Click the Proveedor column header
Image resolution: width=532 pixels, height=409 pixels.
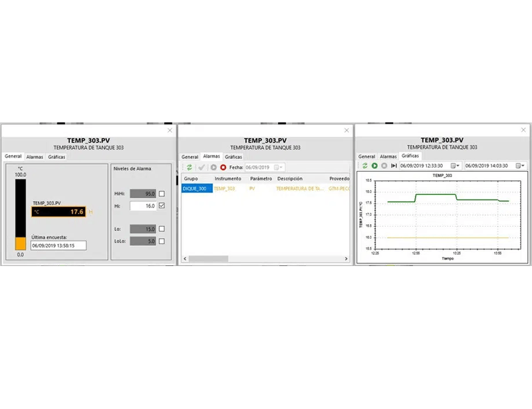click(339, 178)
